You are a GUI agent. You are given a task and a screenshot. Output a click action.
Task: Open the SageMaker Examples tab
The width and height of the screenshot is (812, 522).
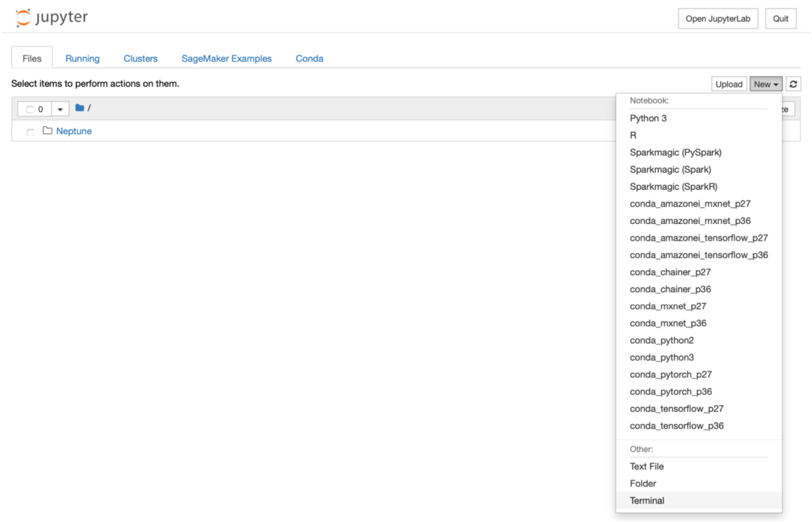pyautogui.click(x=226, y=58)
